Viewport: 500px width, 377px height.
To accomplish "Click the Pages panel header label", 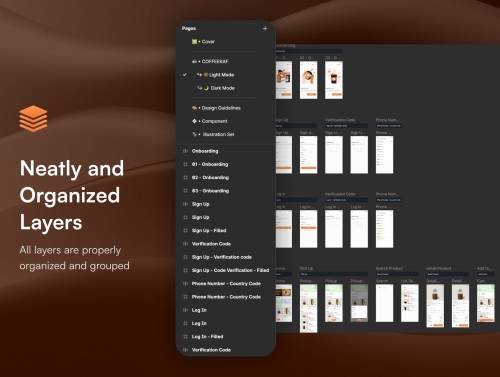I will (189, 28).
